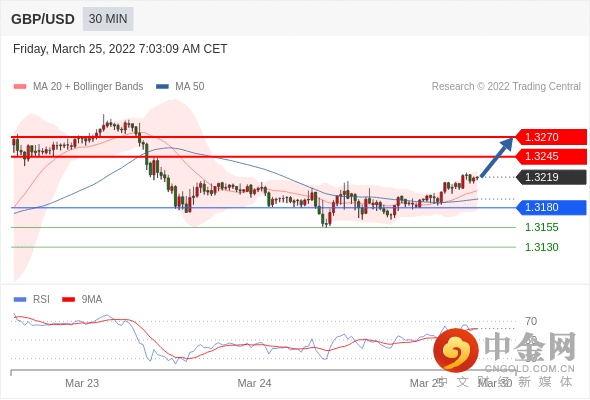Image resolution: width=590 pixels, height=400 pixels.
Task: Click the 1.3155 support level label
Action: click(x=541, y=227)
